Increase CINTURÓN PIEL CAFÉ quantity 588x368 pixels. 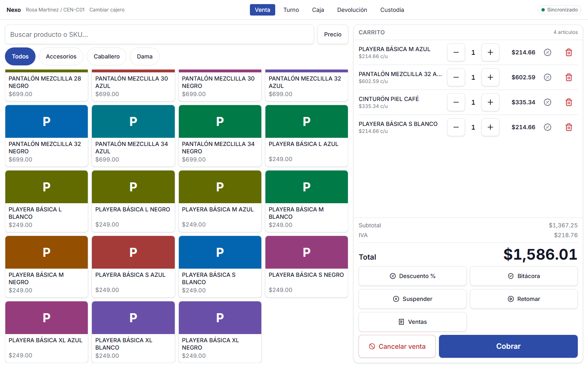pyautogui.click(x=490, y=102)
